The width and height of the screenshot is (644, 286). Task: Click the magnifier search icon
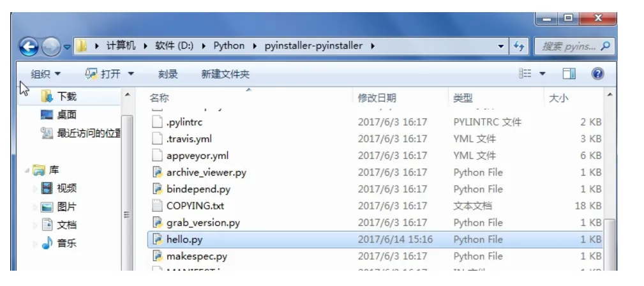[606, 47]
